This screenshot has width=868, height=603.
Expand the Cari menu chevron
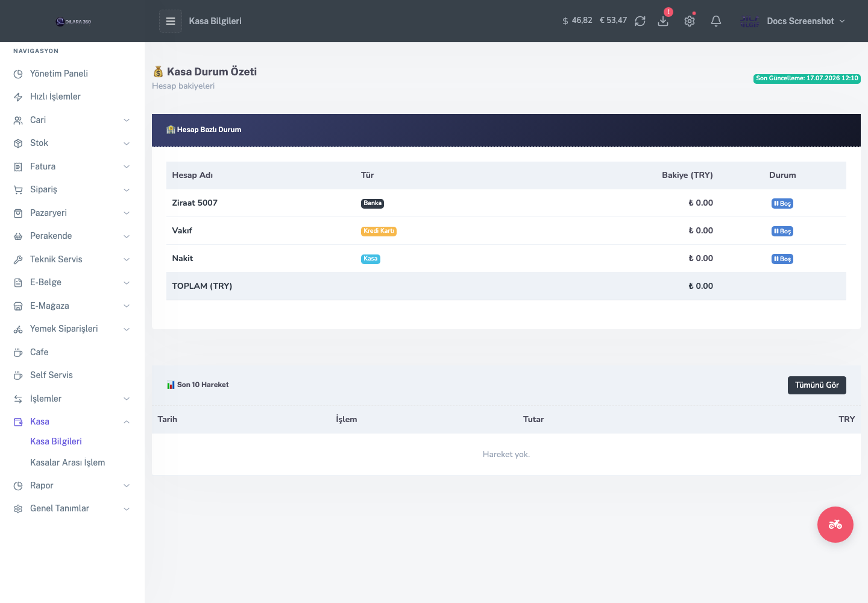(127, 120)
